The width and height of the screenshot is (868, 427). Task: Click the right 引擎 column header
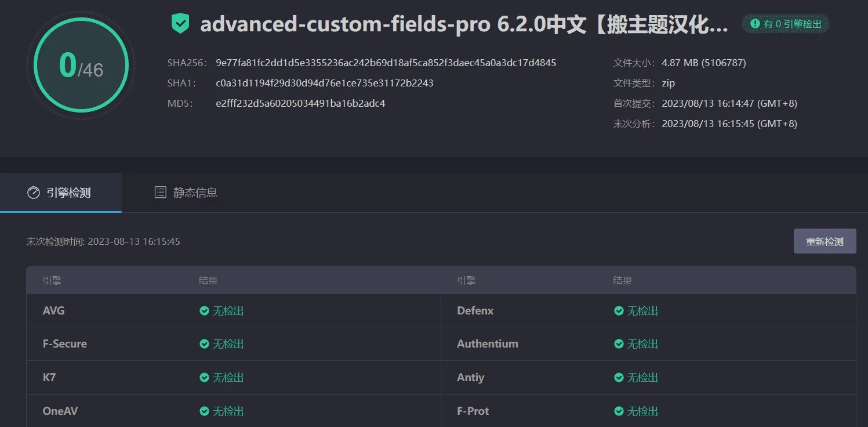point(466,281)
